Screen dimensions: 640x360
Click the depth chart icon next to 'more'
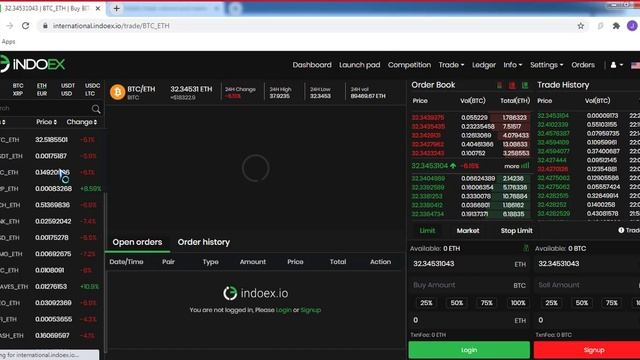(x=525, y=166)
